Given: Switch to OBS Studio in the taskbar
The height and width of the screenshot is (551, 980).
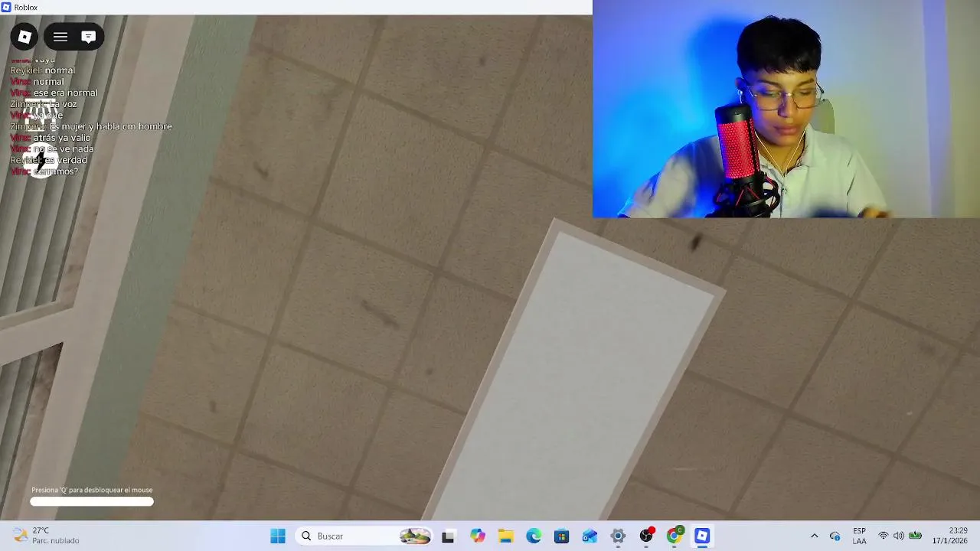Looking at the screenshot, I should (x=646, y=536).
